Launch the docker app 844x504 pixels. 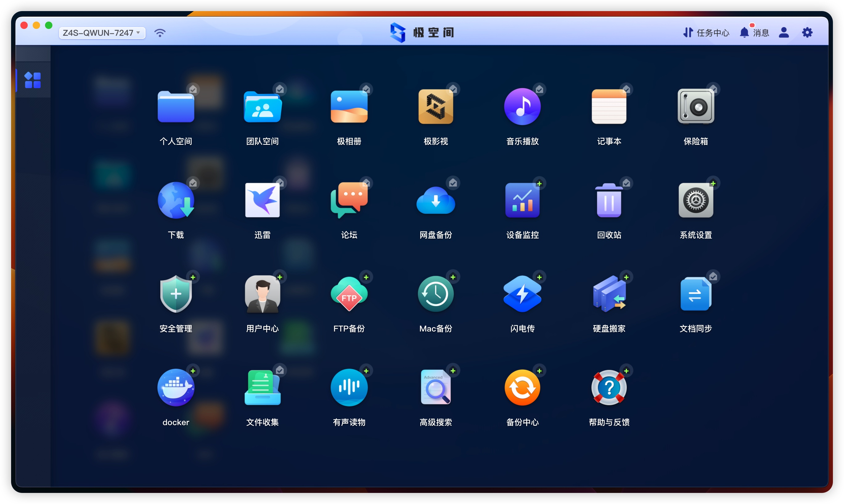point(176,388)
